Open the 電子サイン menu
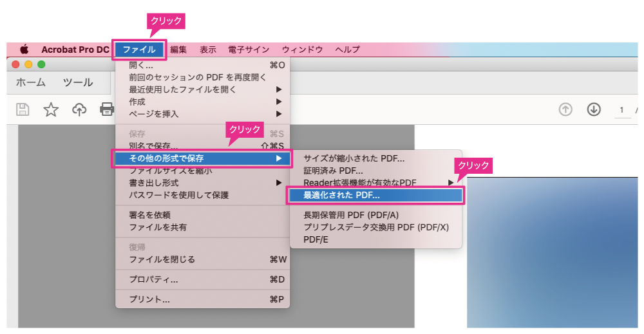 click(x=249, y=50)
